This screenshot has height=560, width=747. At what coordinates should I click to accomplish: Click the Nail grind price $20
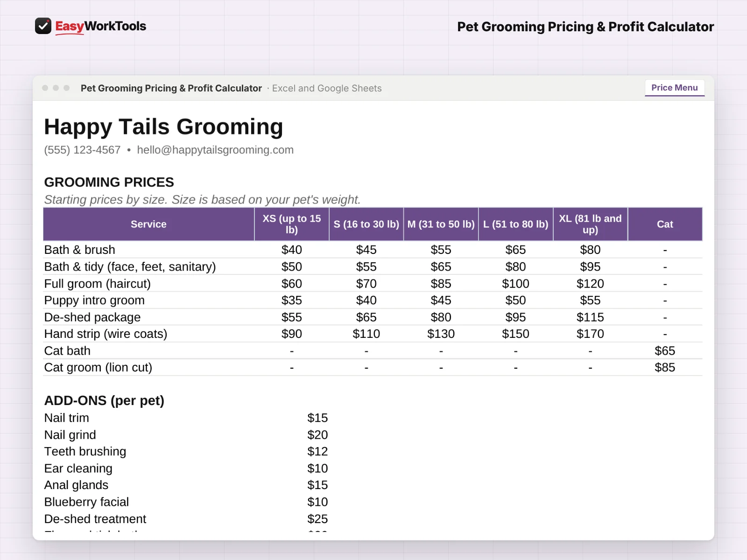click(317, 434)
